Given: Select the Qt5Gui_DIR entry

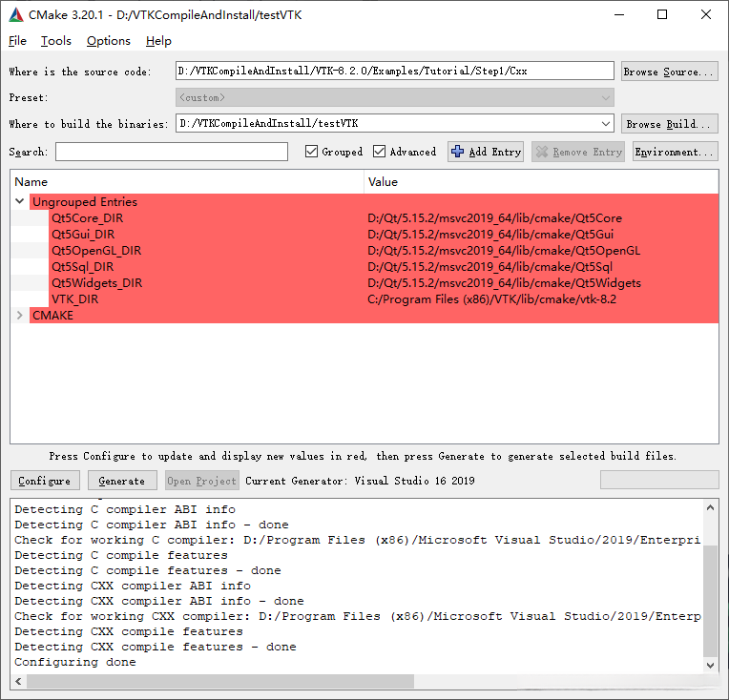Looking at the screenshot, I should (x=83, y=235).
